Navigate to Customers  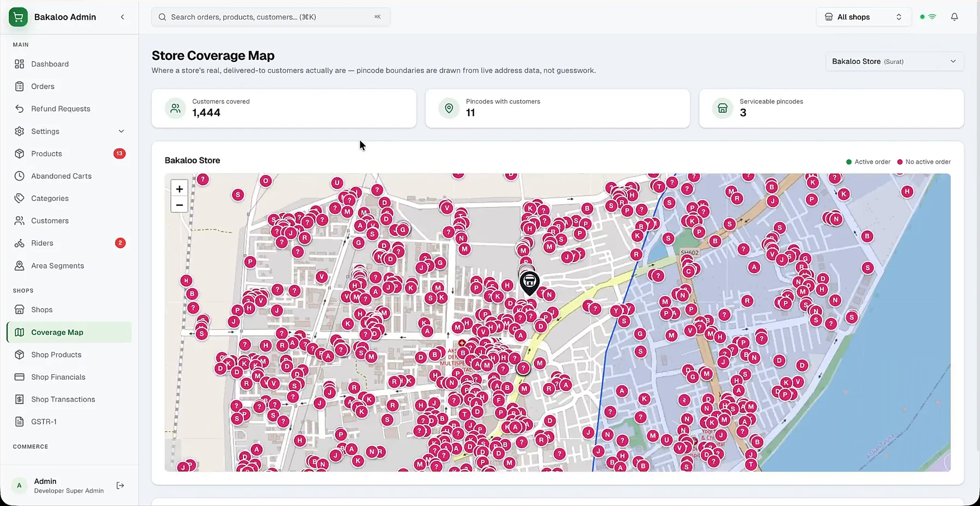point(69,221)
